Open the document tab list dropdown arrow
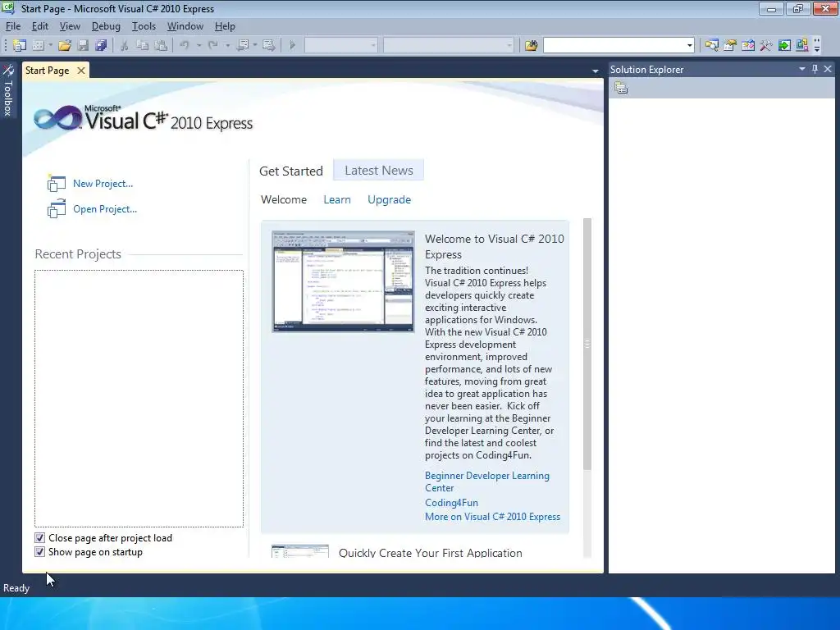Screen dimensions: 840x630 596,71
